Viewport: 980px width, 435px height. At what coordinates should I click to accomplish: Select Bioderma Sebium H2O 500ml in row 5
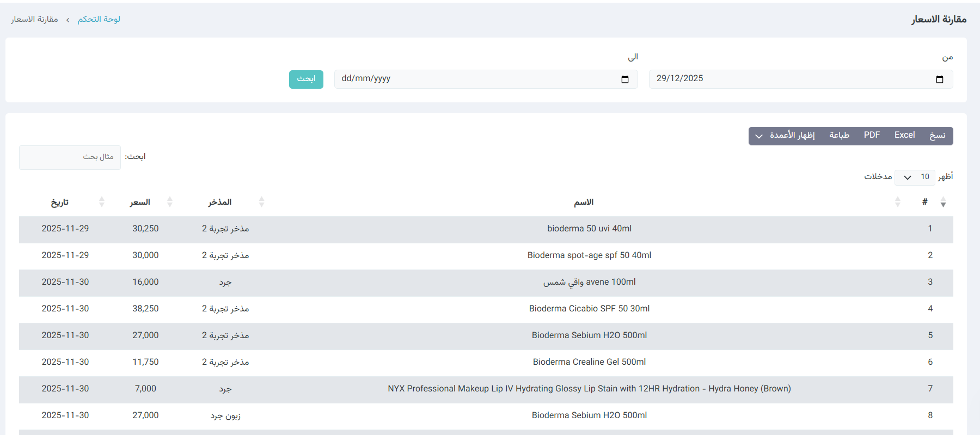(589, 335)
